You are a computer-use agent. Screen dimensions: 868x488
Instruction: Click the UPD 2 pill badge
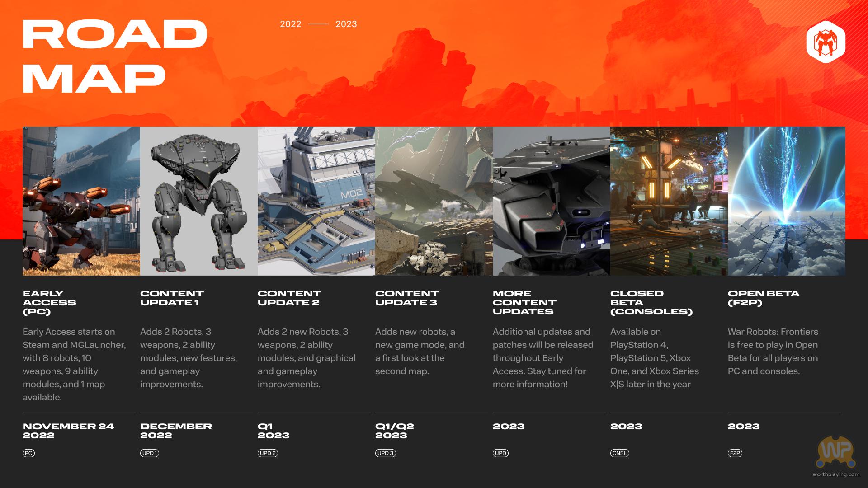point(268,453)
